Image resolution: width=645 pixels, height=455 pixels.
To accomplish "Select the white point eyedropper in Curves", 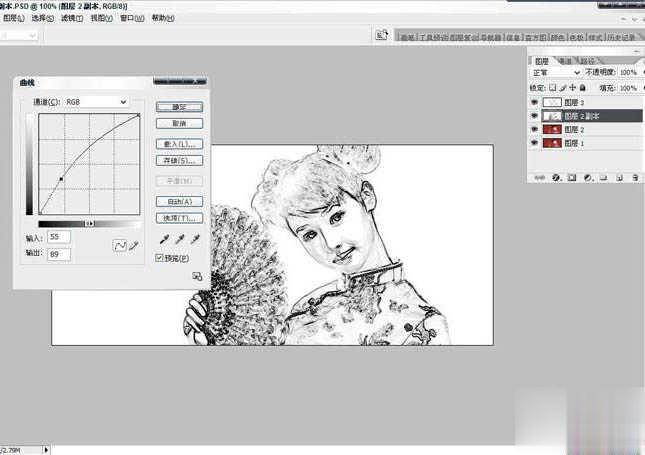I will (x=195, y=241).
